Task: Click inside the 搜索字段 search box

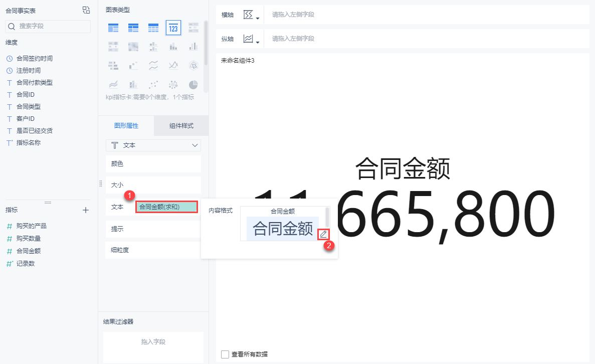Action: coord(48,26)
